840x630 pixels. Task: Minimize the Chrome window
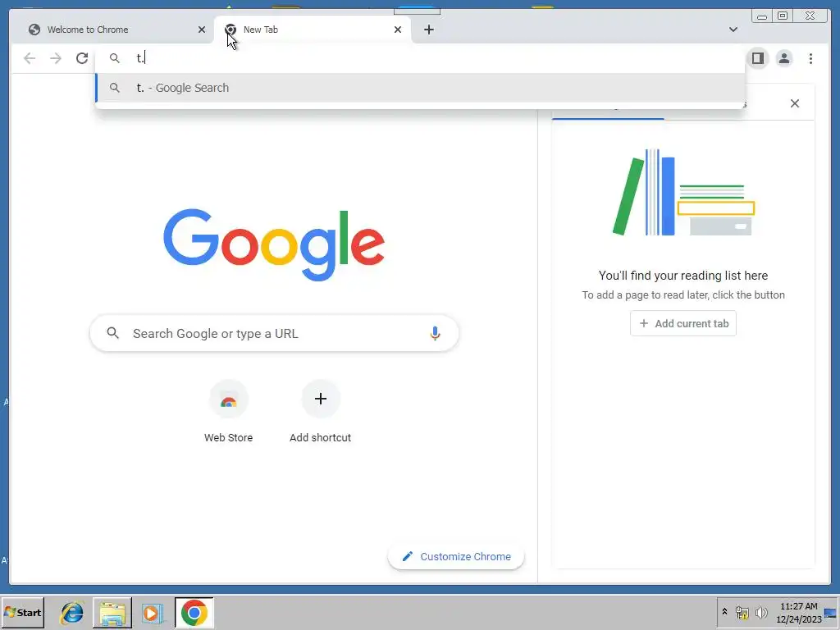click(x=762, y=16)
